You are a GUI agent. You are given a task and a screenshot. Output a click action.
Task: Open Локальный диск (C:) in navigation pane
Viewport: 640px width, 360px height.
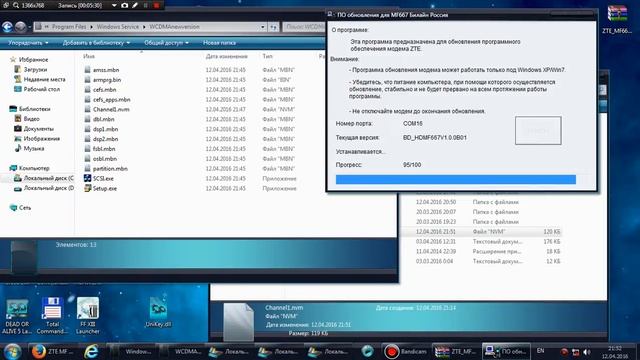(48, 178)
